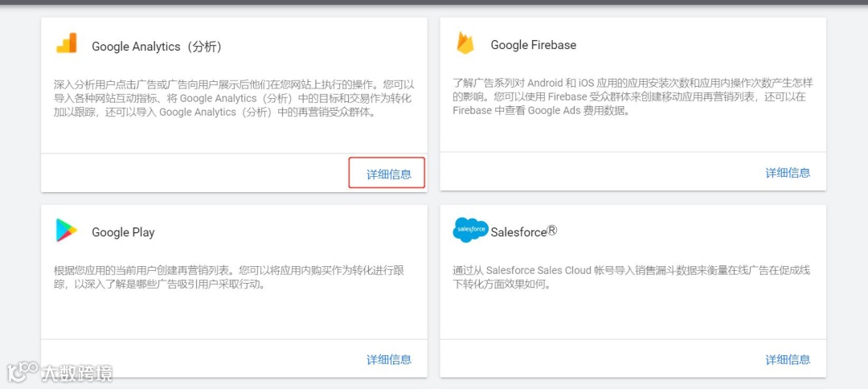Click the Google Firebase flame icon
Image resolution: width=868 pixels, height=389 pixels.
pos(465,43)
